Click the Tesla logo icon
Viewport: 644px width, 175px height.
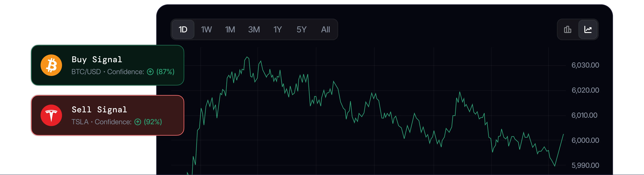click(51, 115)
